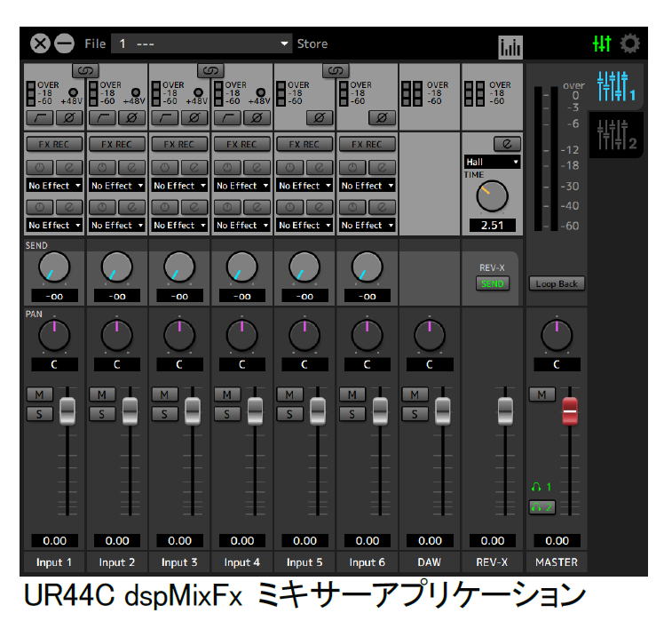Open the File menu label

95,44
